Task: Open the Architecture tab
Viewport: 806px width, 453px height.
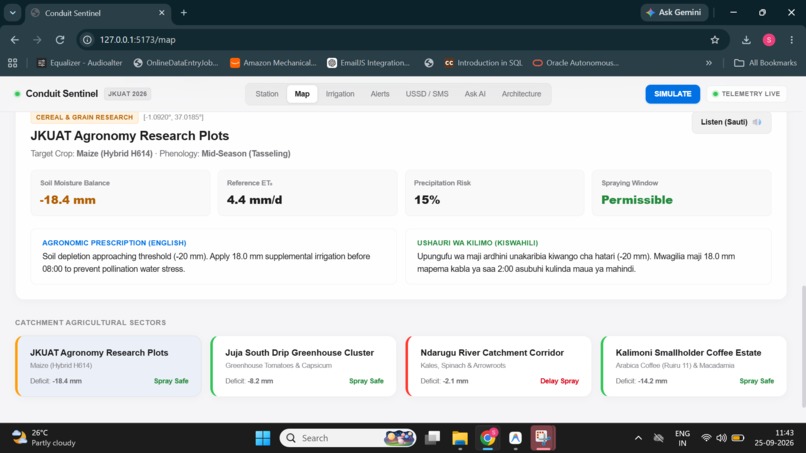Action: pyautogui.click(x=521, y=94)
